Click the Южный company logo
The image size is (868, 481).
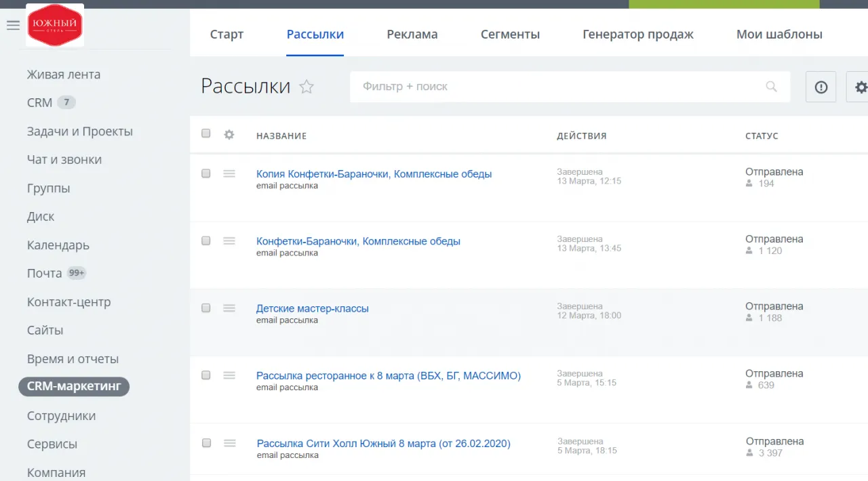(55, 25)
